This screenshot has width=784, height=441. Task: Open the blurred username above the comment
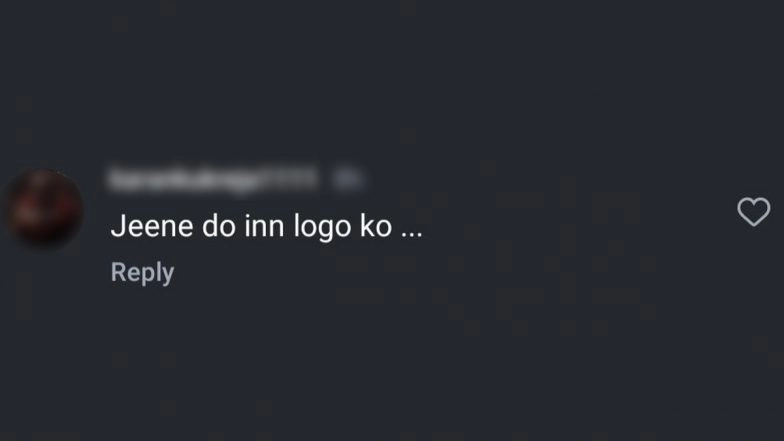point(214,179)
